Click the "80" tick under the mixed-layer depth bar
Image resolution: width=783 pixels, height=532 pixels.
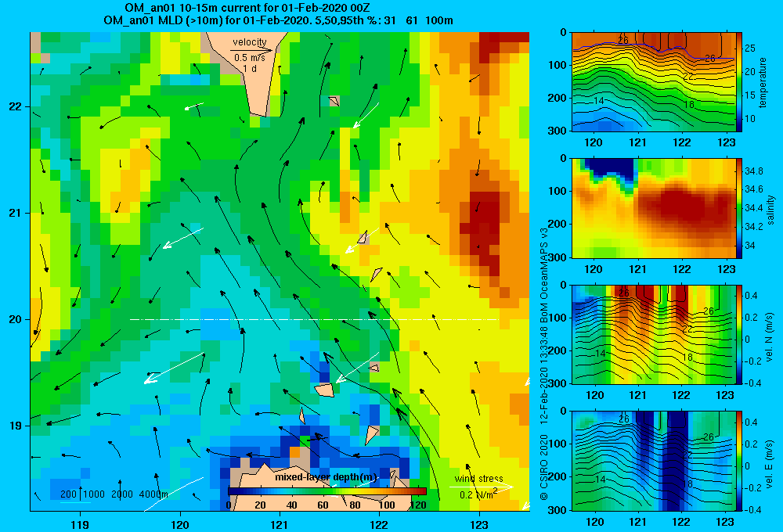pyautogui.click(x=355, y=505)
